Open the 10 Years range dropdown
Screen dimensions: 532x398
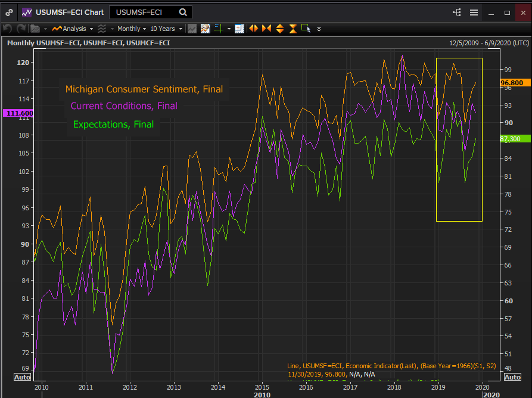(x=166, y=29)
